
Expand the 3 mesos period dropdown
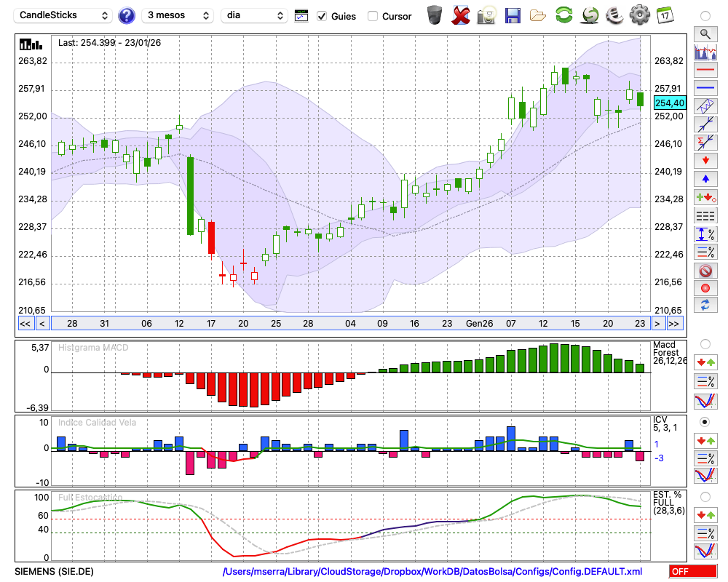click(x=177, y=15)
